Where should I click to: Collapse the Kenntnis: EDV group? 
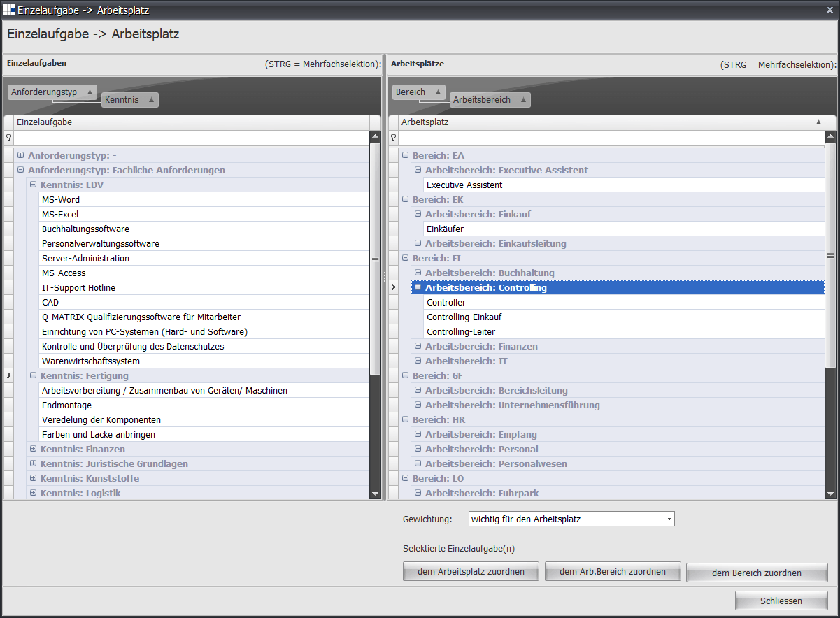tap(34, 185)
